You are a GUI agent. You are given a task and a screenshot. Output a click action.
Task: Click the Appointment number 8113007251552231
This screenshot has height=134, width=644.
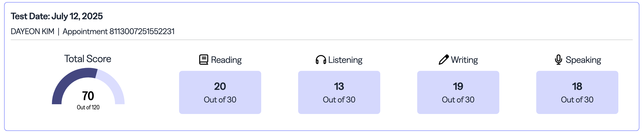pyautogui.click(x=119, y=31)
